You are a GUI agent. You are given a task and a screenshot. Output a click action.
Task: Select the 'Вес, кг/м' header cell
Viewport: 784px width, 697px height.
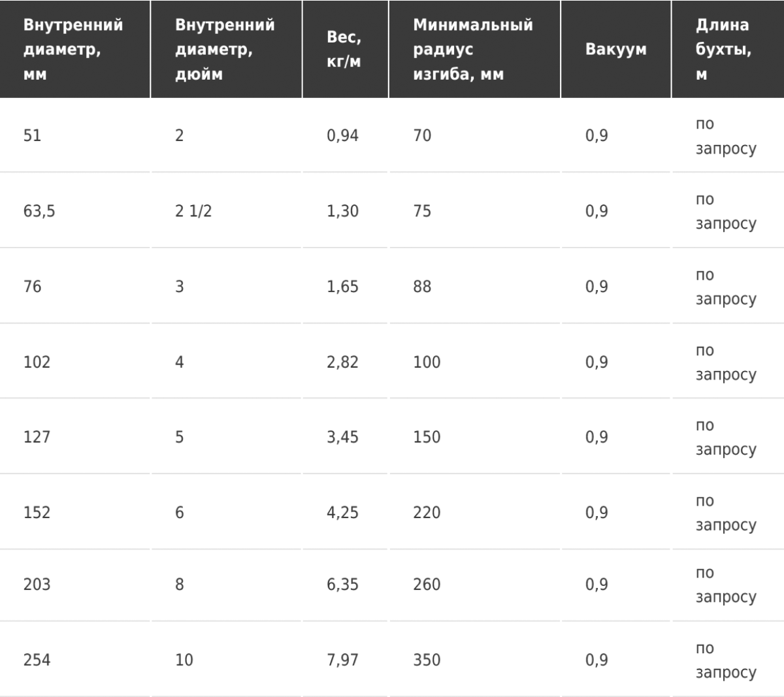pos(345,49)
